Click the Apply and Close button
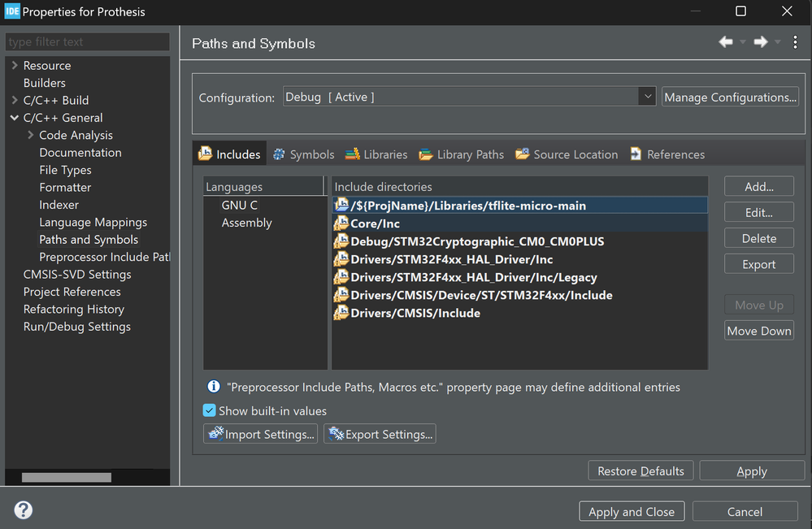The height and width of the screenshot is (529, 812). click(x=631, y=512)
